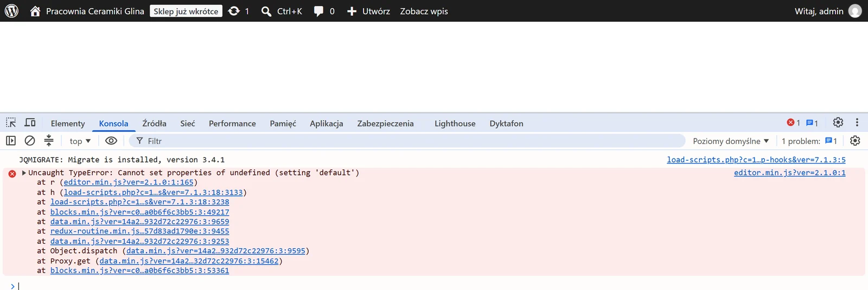Open the 'top' JavaScript context dropdown
Screen dimensions: 868x290
tap(80, 141)
